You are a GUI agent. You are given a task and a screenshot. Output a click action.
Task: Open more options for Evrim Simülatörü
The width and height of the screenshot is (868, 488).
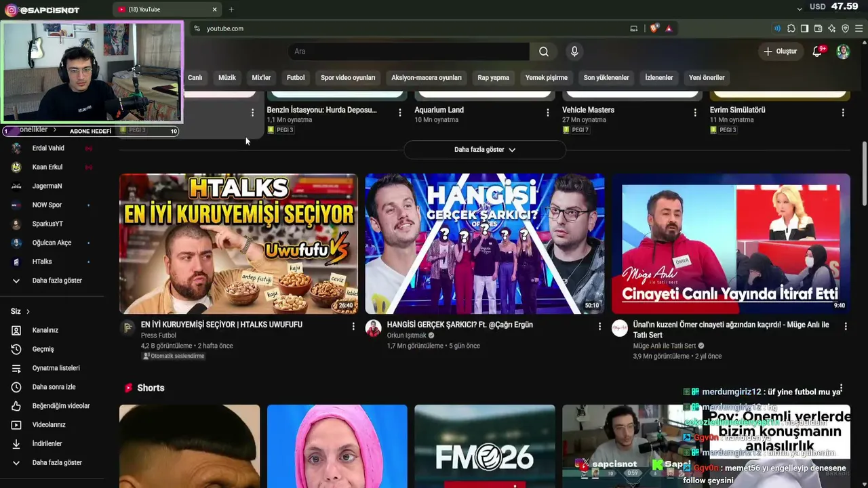tap(843, 113)
